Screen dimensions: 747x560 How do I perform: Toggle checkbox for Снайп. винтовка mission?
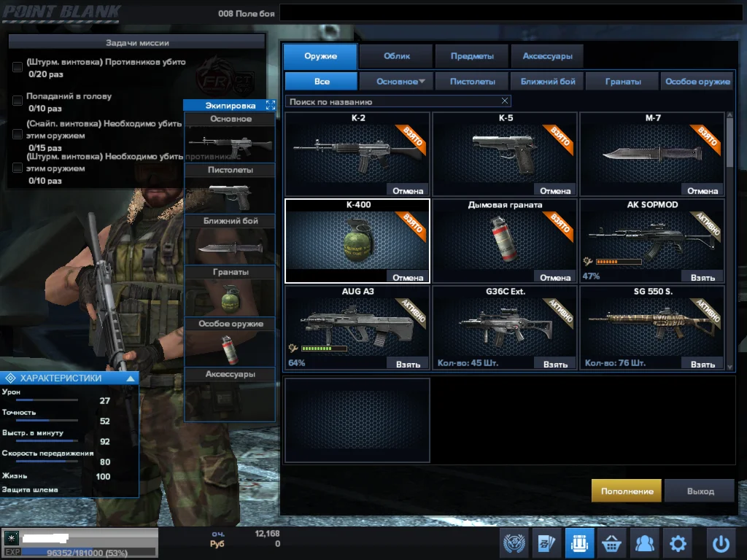18,134
